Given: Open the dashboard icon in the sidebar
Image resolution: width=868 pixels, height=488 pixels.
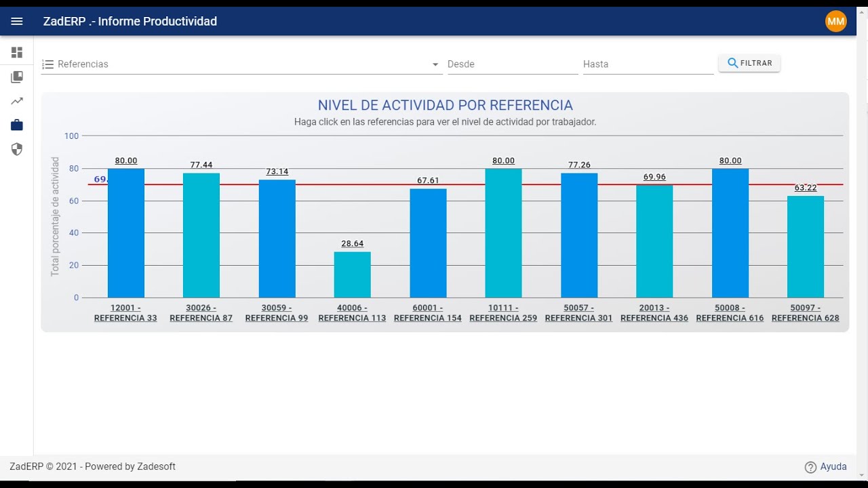Looking at the screenshot, I should pyautogui.click(x=17, y=52).
